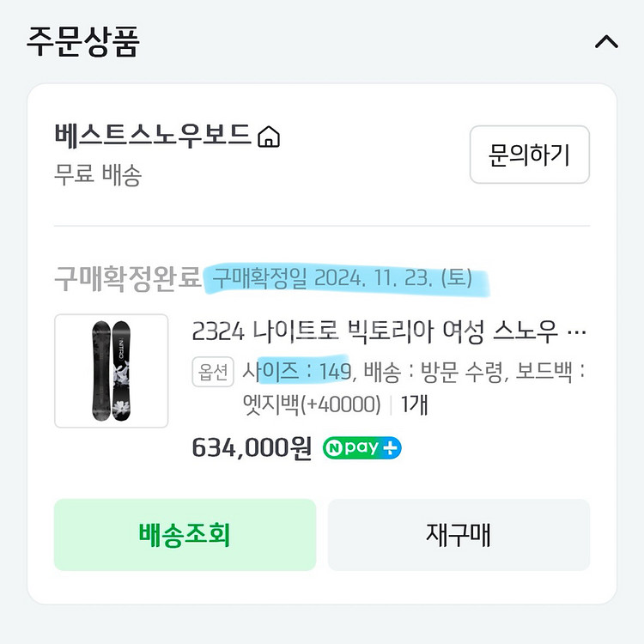Tap the 재구매 button

click(459, 535)
